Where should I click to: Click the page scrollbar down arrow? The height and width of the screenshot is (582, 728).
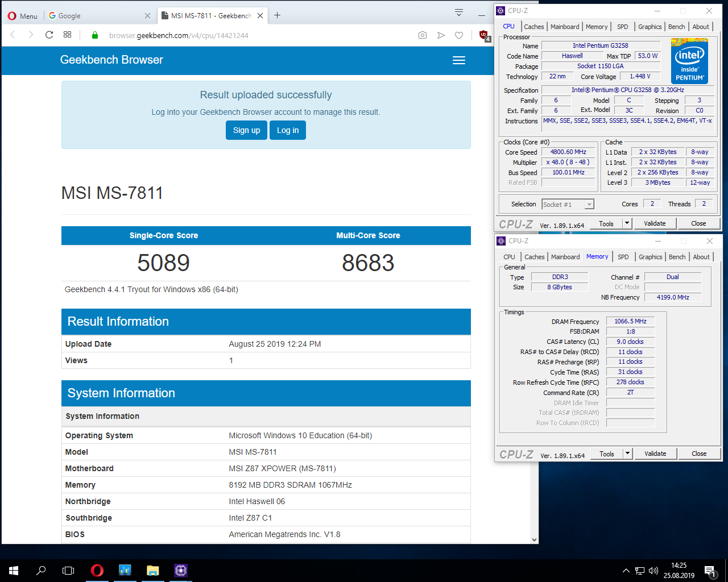pos(534,539)
